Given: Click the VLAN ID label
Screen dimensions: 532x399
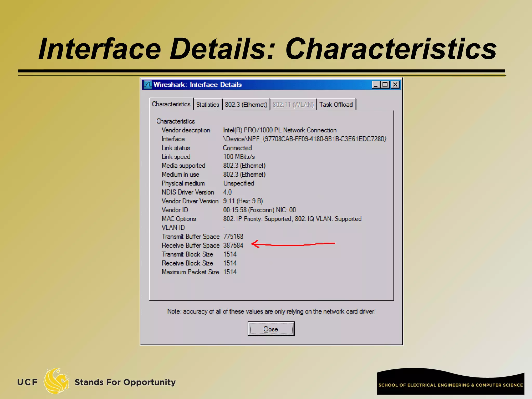Looking at the screenshot, I should pos(173,228).
